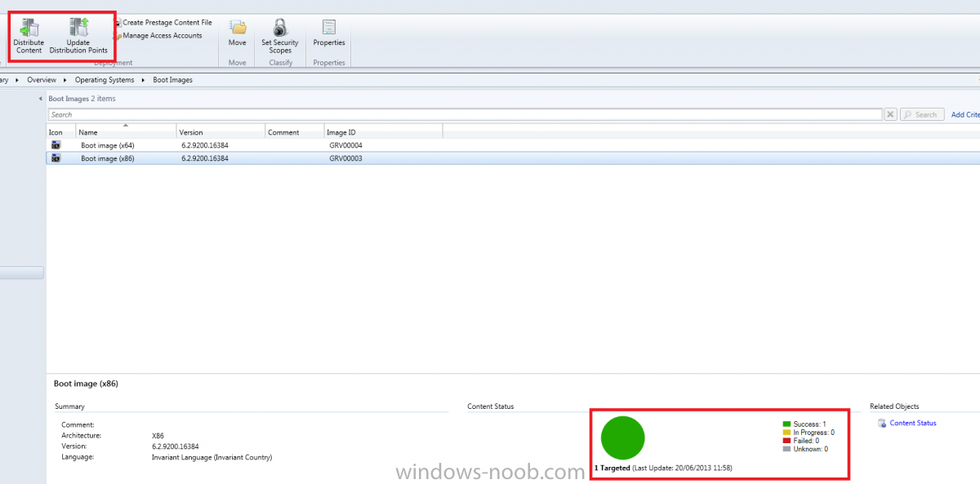The image size is (980, 484).
Task: Click the Boot image (x64) icon
Action: pyautogui.click(x=56, y=145)
